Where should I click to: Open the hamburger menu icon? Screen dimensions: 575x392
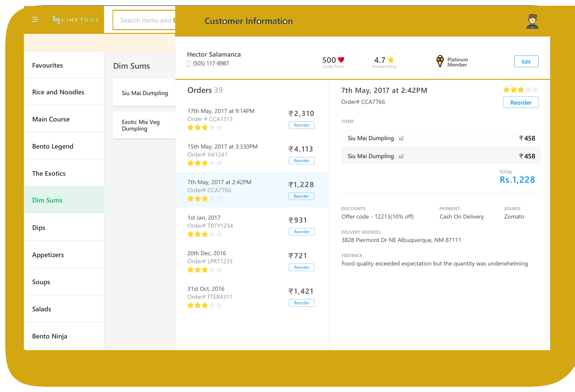(x=35, y=20)
